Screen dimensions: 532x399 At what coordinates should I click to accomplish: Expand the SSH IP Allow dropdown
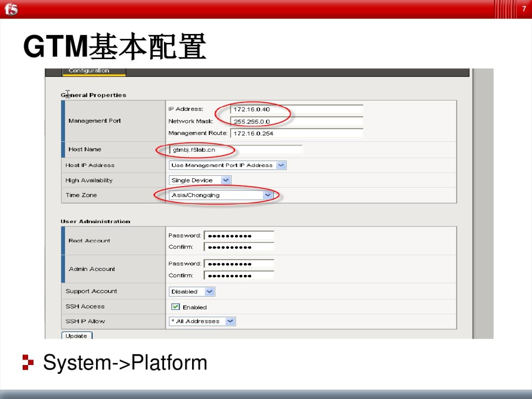(x=202, y=321)
